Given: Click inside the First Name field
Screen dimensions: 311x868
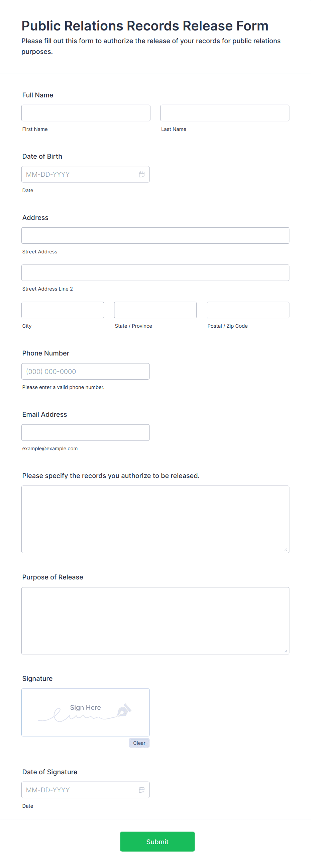Looking at the screenshot, I should pyautogui.click(x=86, y=112).
